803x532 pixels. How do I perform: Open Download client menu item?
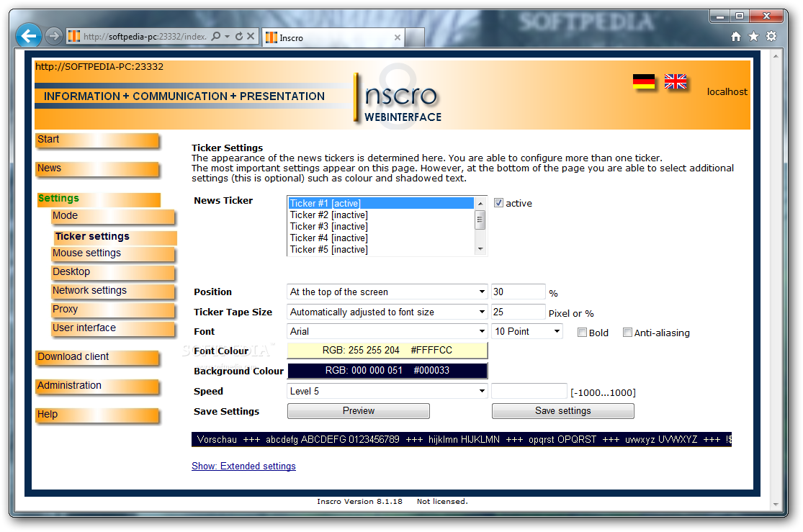(97, 357)
